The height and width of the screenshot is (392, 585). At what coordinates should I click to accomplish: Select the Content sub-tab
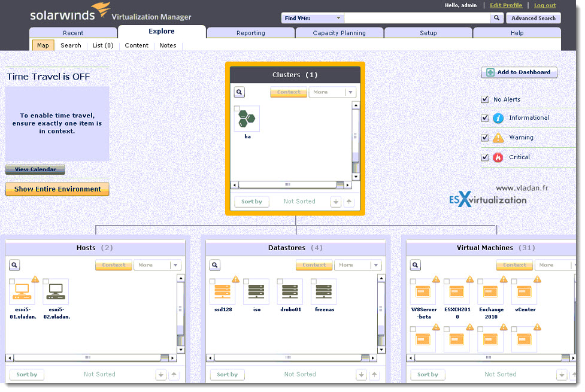[137, 45]
